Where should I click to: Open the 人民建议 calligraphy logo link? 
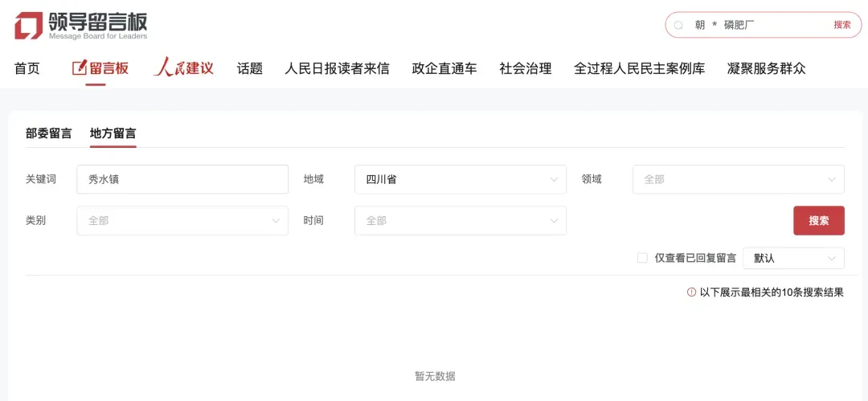(x=183, y=68)
